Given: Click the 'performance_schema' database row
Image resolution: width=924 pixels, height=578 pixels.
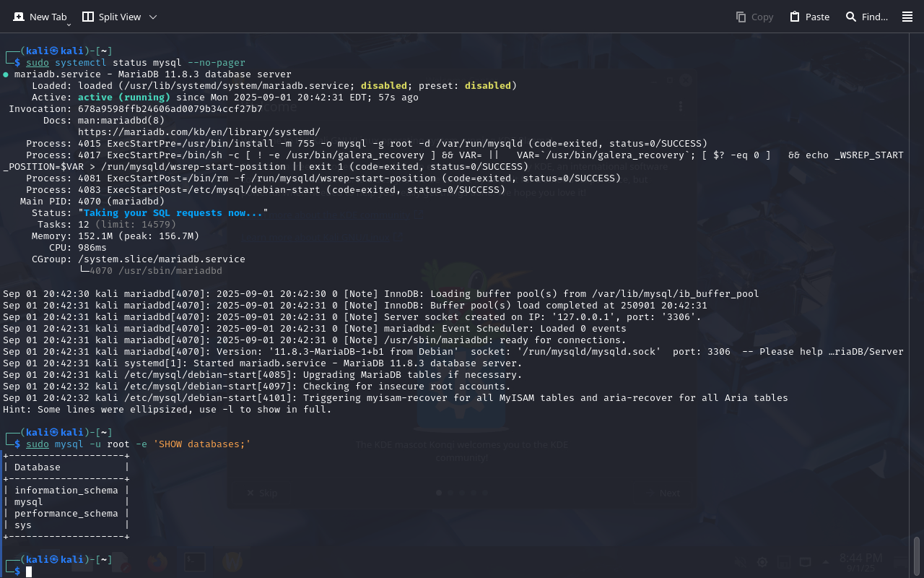Looking at the screenshot, I should [66, 513].
